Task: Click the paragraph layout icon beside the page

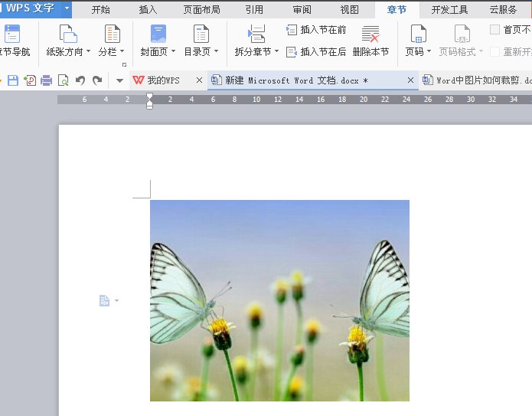Action: (105, 300)
